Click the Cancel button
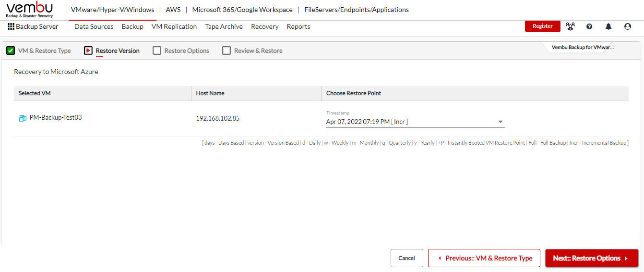Viewport: 644px width, 272px height. coord(407,258)
